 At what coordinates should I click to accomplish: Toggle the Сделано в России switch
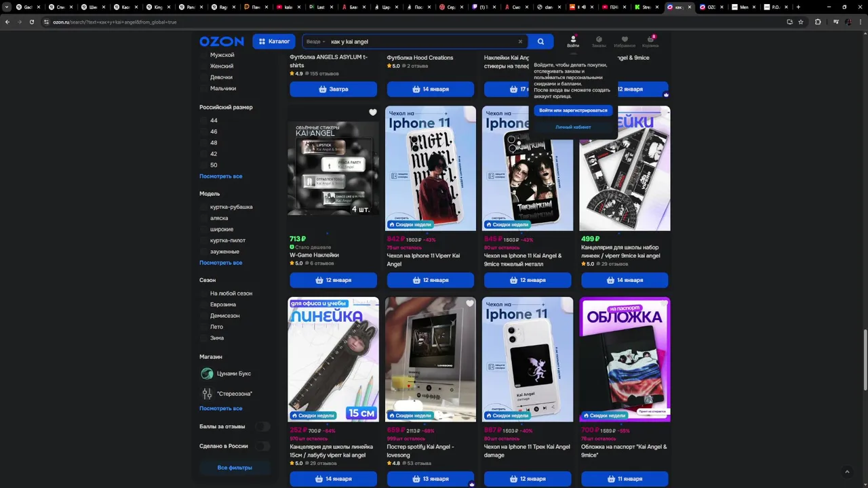point(262,446)
